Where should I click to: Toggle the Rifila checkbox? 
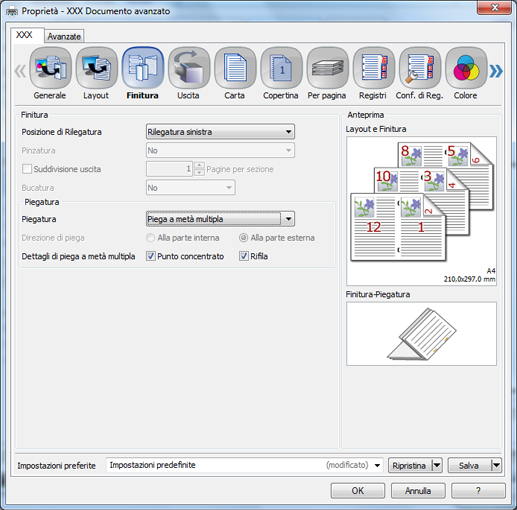point(244,256)
